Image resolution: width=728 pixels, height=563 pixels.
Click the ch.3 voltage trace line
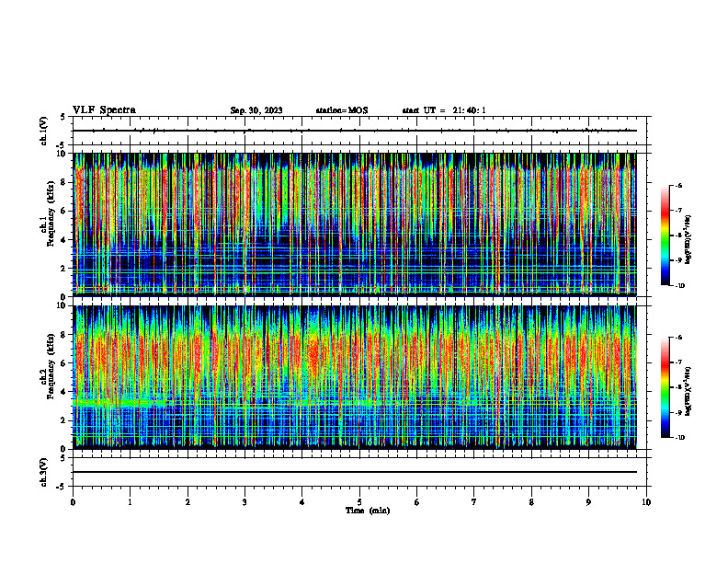355,472
